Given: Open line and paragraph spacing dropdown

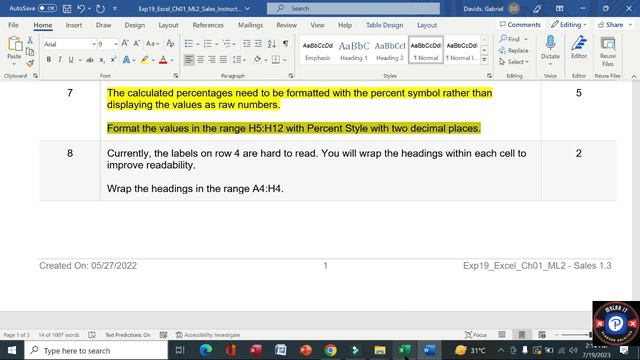Looking at the screenshot, I should 239,60.
